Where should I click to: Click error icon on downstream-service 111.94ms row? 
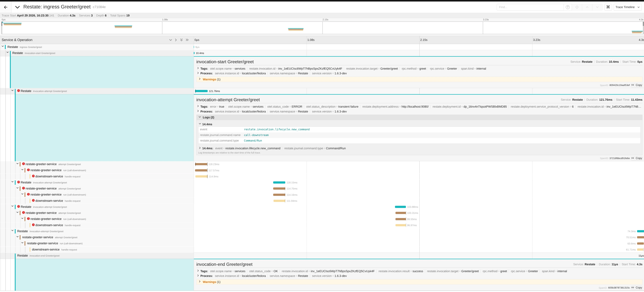[33, 200]
